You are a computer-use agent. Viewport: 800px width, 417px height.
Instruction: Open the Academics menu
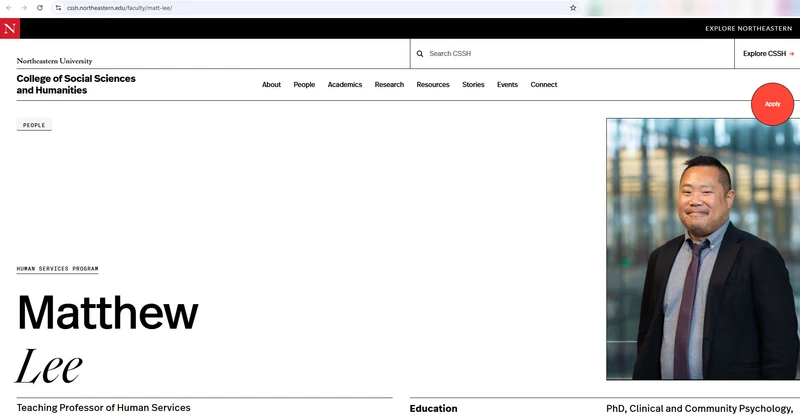[x=345, y=85]
